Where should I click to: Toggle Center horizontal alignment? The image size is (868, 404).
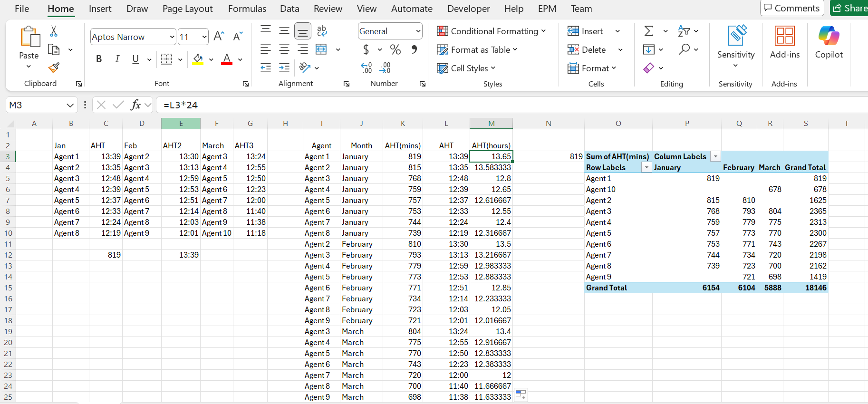tap(284, 49)
